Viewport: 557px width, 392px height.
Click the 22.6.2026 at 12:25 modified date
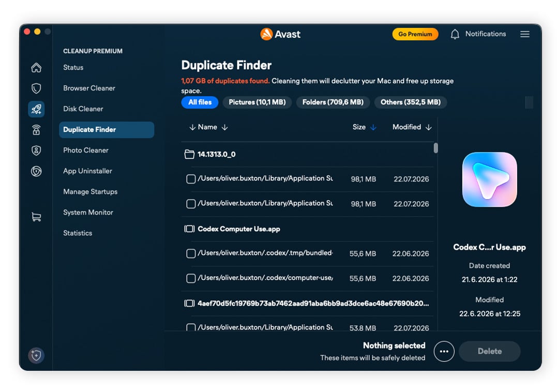[x=489, y=313]
